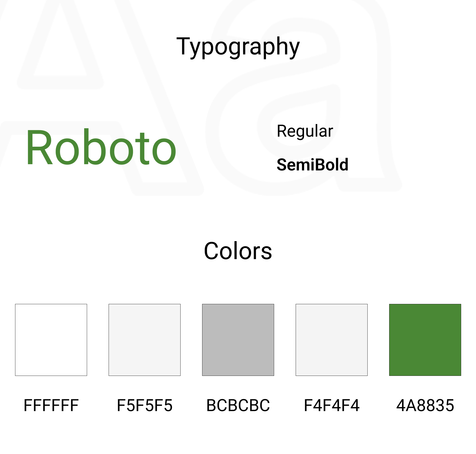476x454 pixels.
Task: Click the BCBCBC hex code label
Action: (x=238, y=405)
